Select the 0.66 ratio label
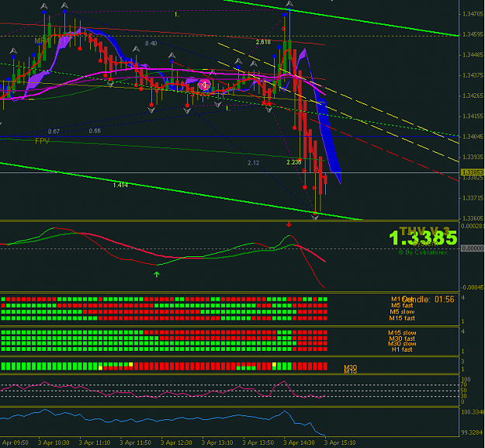Image resolution: width=485 pixels, height=448 pixels. pyautogui.click(x=95, y=130)
